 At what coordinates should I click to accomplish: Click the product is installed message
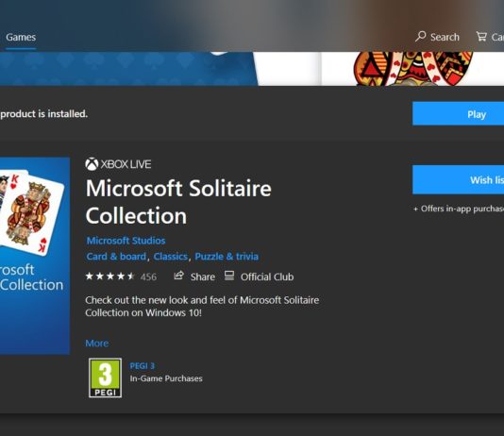click(x=43, y=114)
